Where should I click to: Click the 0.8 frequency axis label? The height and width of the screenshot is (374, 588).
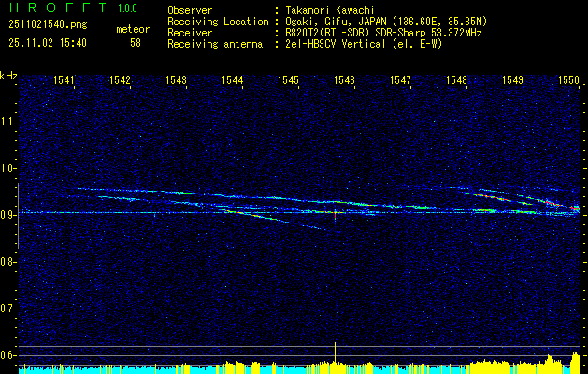[x=7, y=262]
